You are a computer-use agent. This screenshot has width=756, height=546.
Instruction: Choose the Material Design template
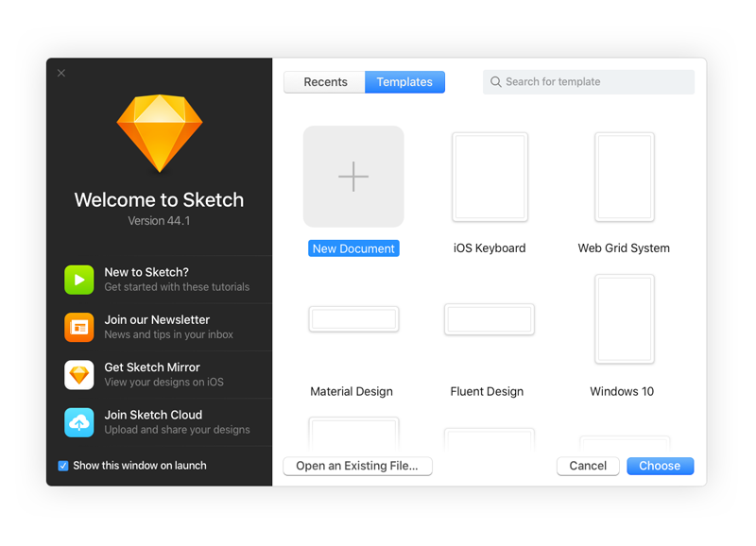(x=353, y=319)
